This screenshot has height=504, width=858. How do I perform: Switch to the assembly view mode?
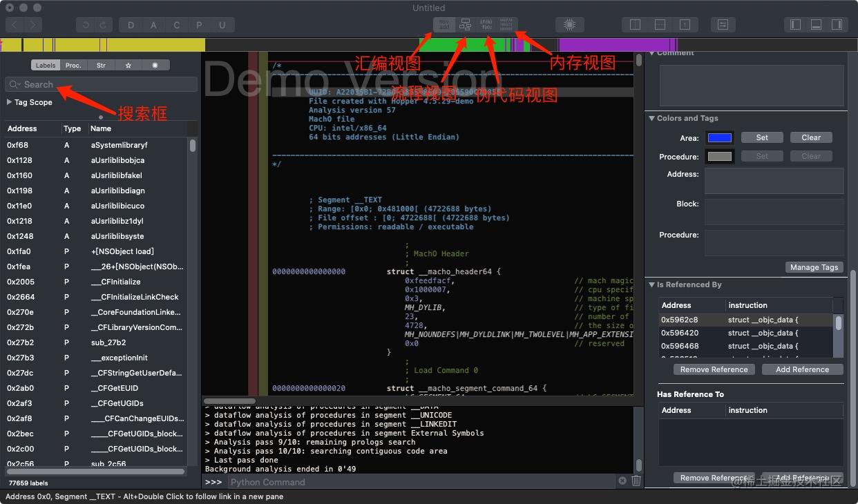(444, 25)
